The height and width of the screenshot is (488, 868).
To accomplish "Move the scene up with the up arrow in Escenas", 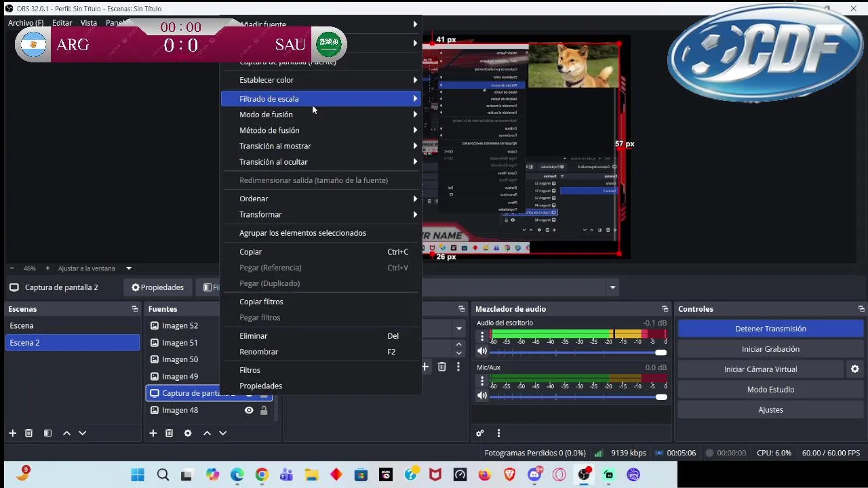I will [66, 433].
